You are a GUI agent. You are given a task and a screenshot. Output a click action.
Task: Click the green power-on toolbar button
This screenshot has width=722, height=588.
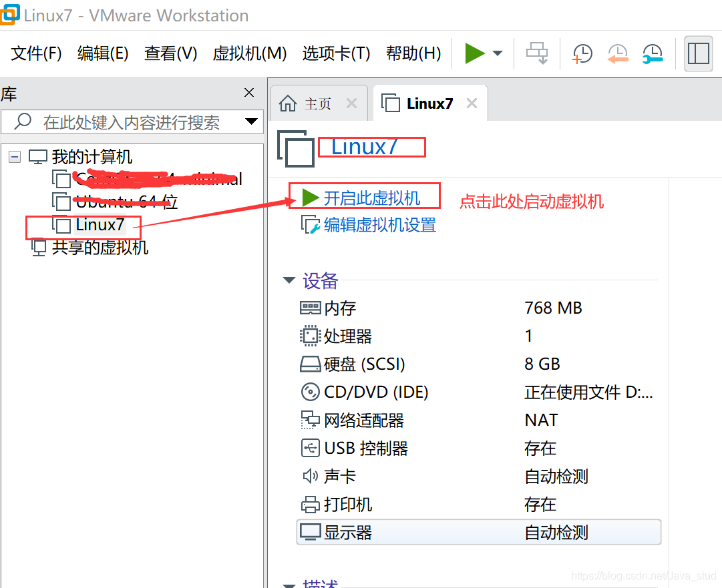[x=475, y=53]
